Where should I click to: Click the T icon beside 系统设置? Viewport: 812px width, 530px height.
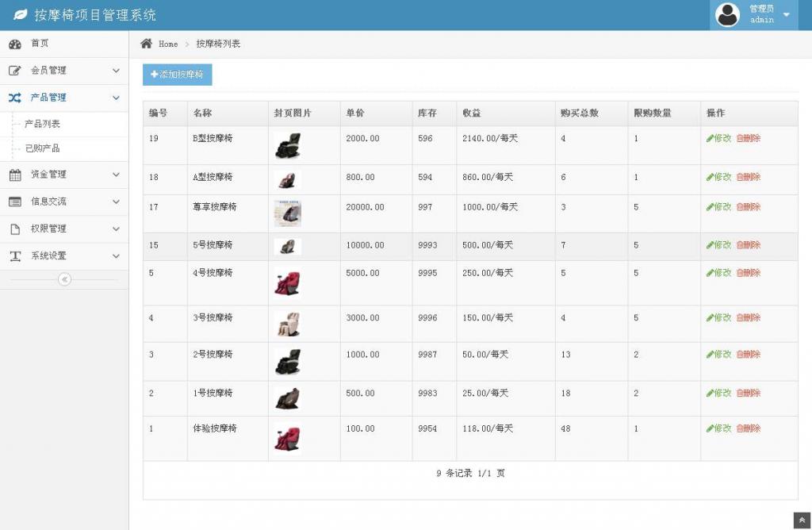(x=17, y=255)
